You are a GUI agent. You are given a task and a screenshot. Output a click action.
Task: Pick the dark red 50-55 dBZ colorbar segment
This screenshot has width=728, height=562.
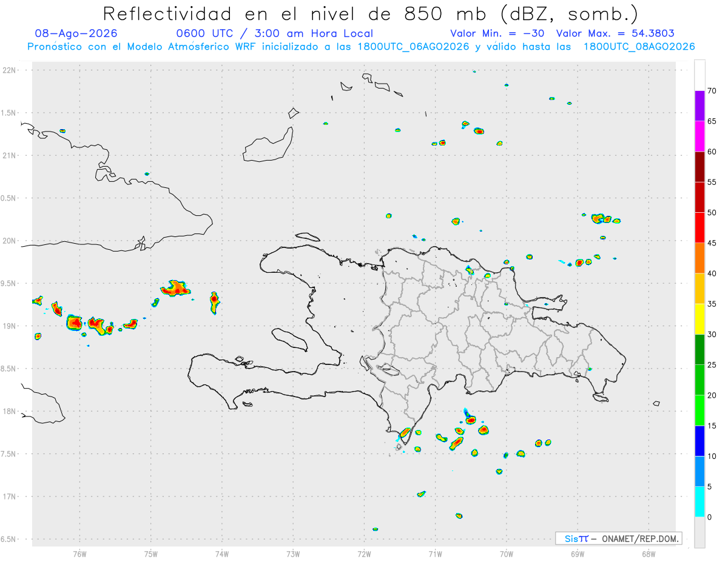699,197
